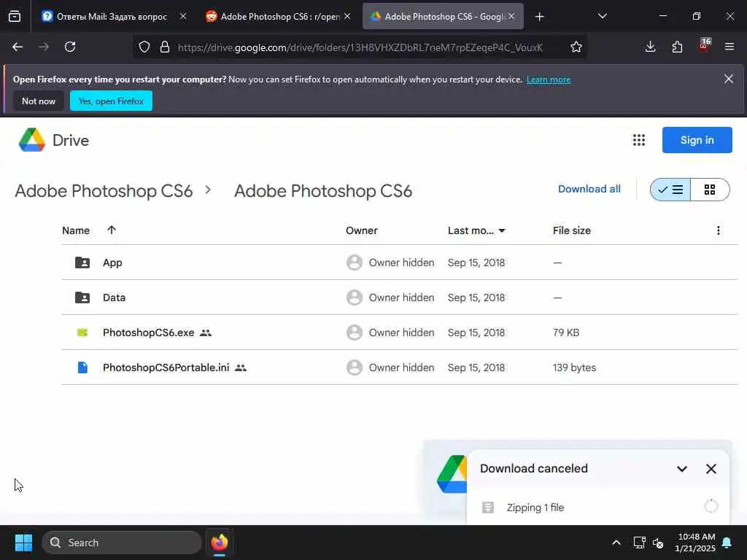Click the Firefox URL address field
Image resolution: width=747 pixels, height=560 pixels.
point(360,47)
